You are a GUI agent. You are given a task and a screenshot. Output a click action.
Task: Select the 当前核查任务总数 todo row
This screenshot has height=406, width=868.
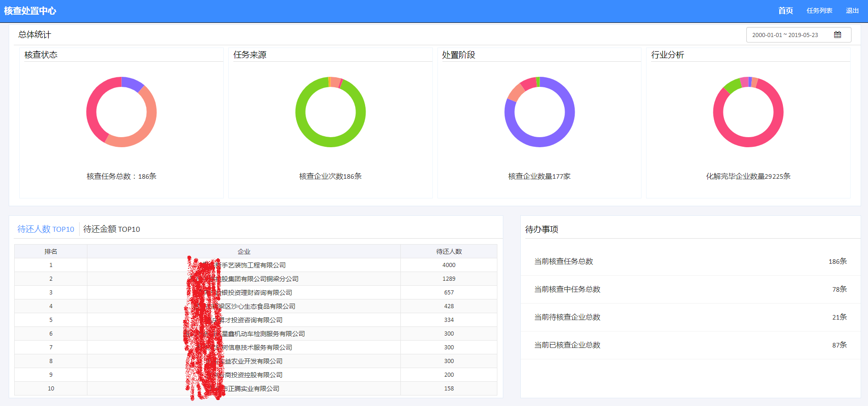tap(690, 262)
